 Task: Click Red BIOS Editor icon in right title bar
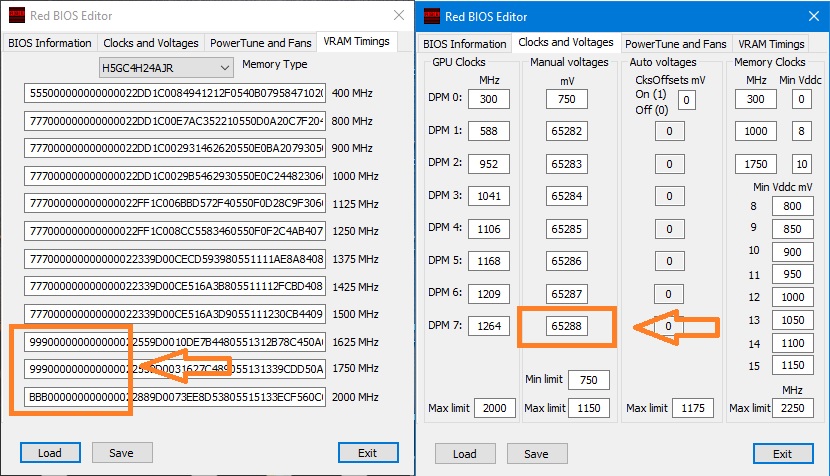coord(432,16)
